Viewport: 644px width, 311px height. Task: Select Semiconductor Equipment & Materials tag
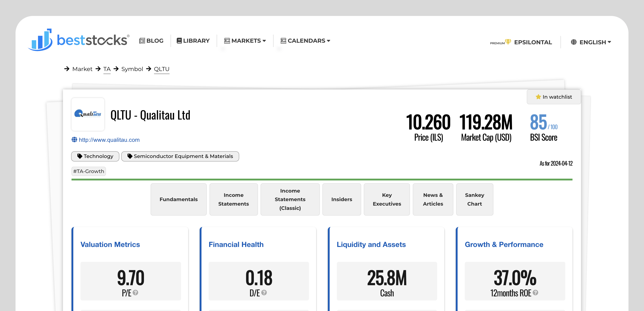tap(180, 156)
